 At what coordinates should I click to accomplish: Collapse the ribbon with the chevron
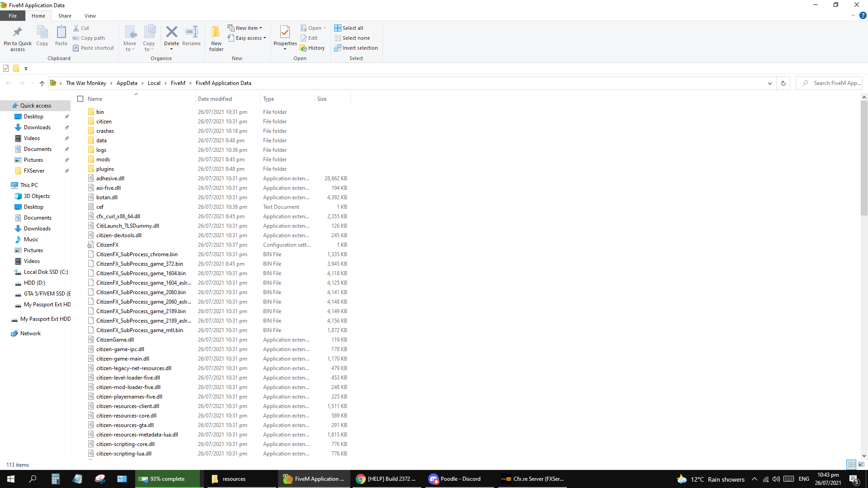(x=853, y=15)
